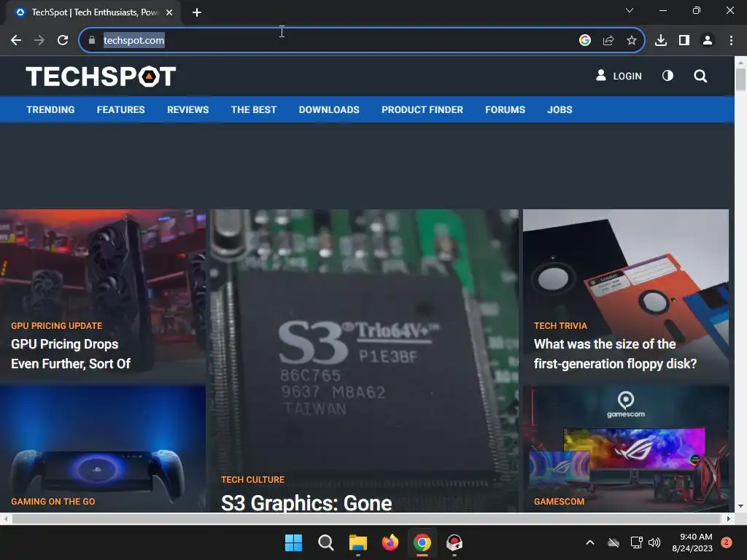Open the volume control

point(654,542)
